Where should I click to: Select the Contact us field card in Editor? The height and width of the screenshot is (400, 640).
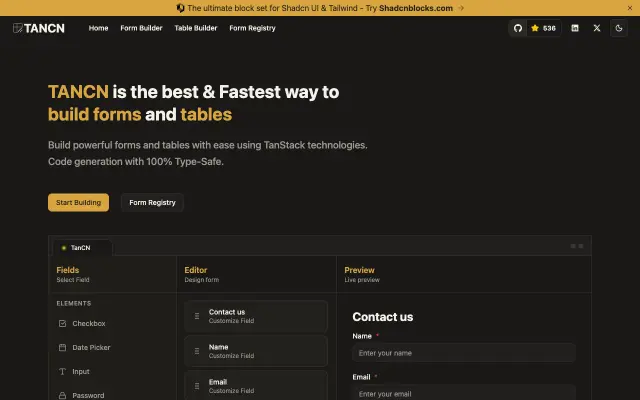coord(256,316)
